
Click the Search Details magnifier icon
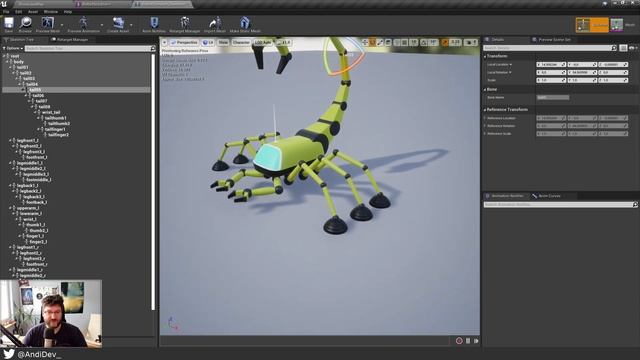click(614, 48)
